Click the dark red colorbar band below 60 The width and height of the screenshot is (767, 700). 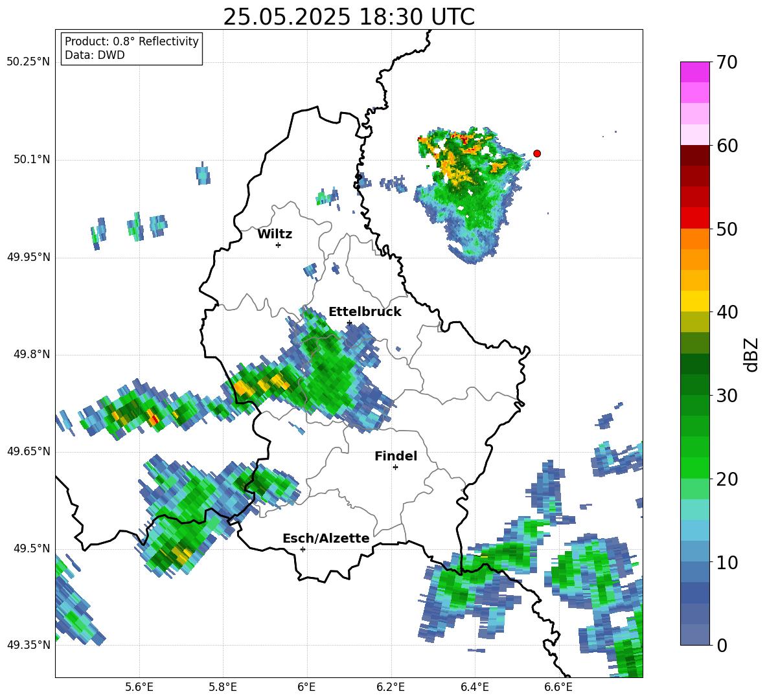pos(694,155)
